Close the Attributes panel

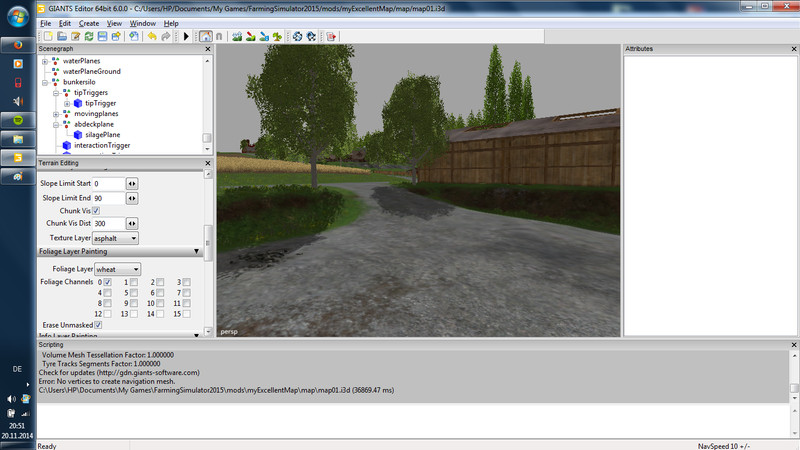pyautogui.click(x=794, y=49)
